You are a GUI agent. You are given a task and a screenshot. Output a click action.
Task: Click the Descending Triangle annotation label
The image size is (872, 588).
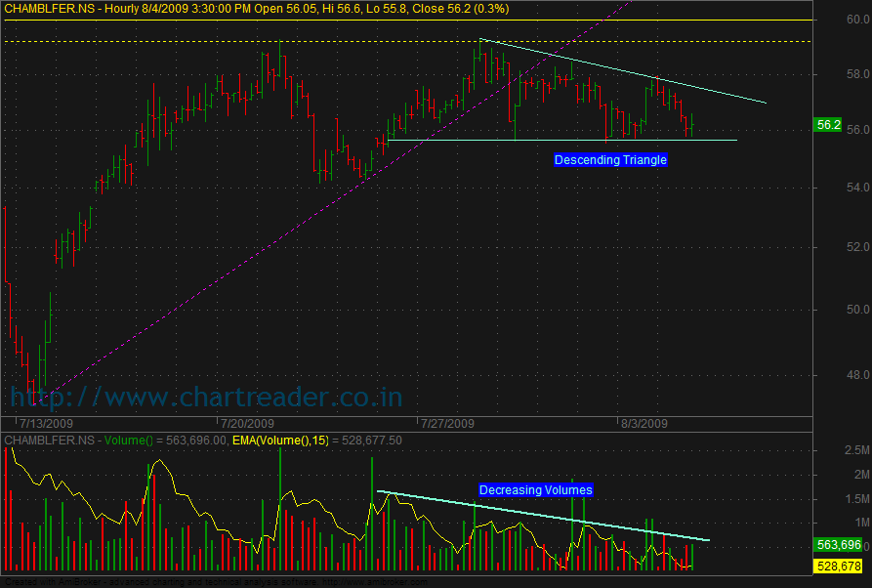click(610, 159)
